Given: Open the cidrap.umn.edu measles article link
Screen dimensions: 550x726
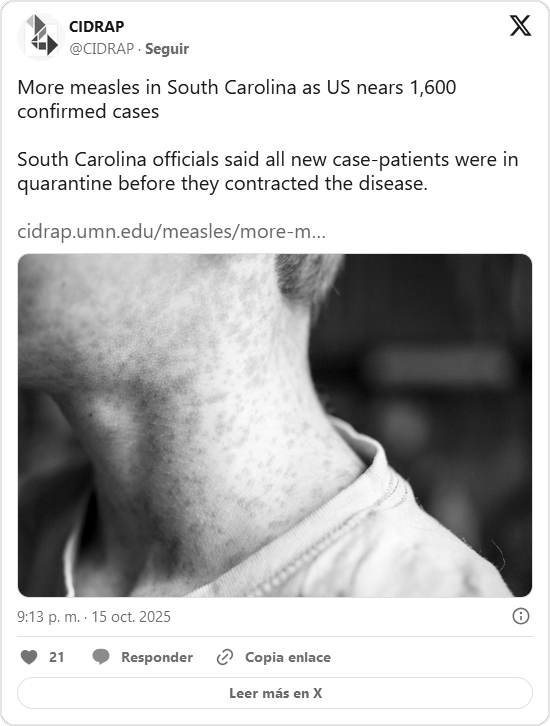Looking at the screenshot, I should click(171, 231).
